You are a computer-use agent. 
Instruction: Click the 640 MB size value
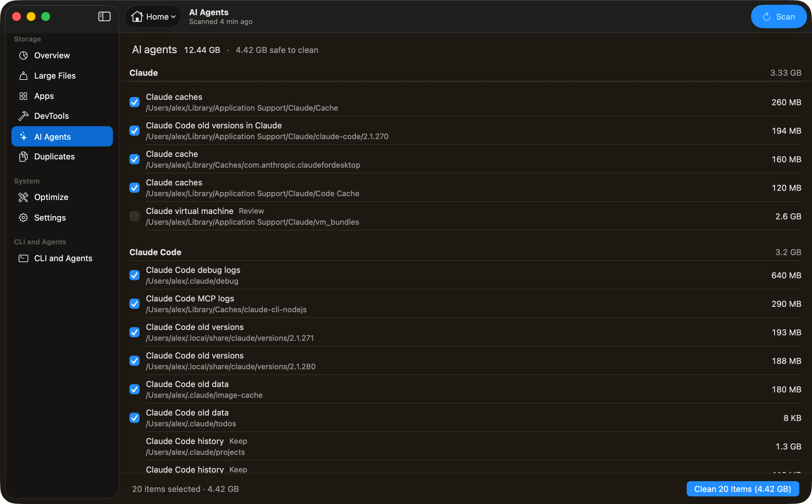click(786, 275)
